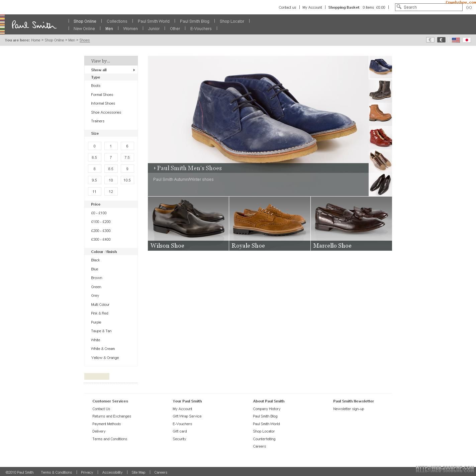Open Newsletter sign-up link

pos(349,409)
